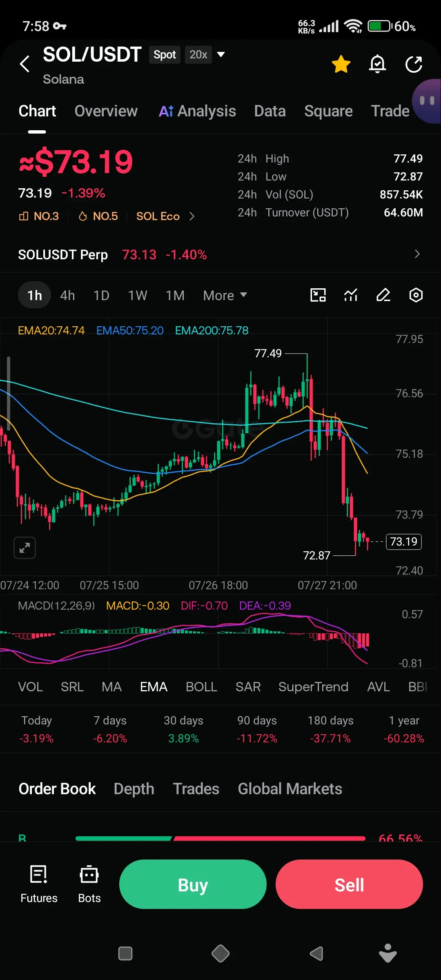Tap the 30 days 3.89% performance

tap(183, 729)
